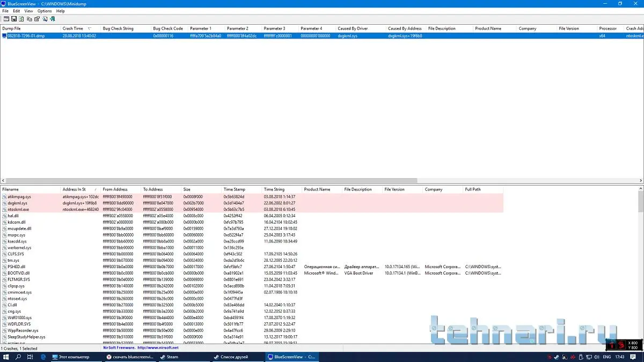
Task: Open Task View from the taskbar
Action: pyautogui.click(x=31, y=357)
